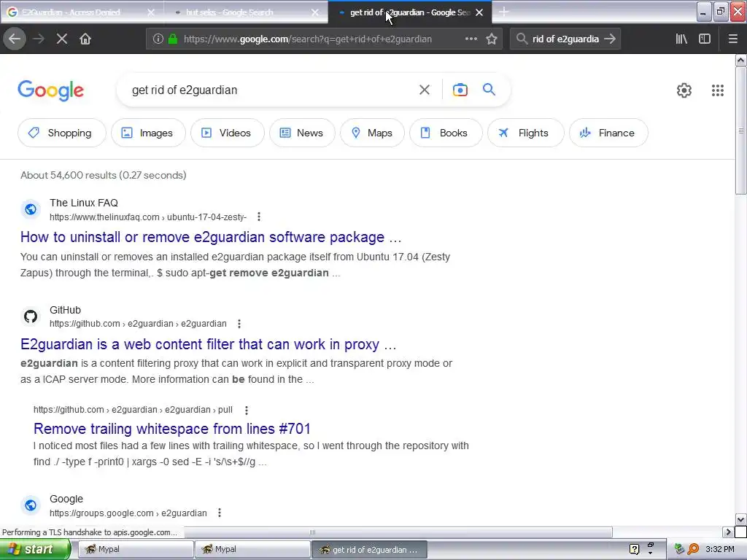Image resolution: width=747 pixels, height=560 pixels.
Task: Select get rid of e2guardian taskbar button
Action: tap(369, 550)
